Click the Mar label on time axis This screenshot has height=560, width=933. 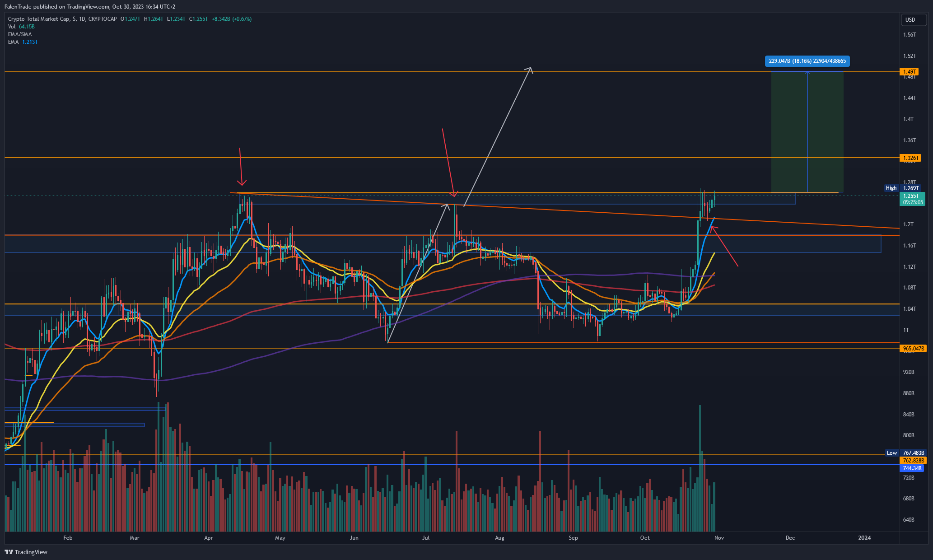pos(135,538)
